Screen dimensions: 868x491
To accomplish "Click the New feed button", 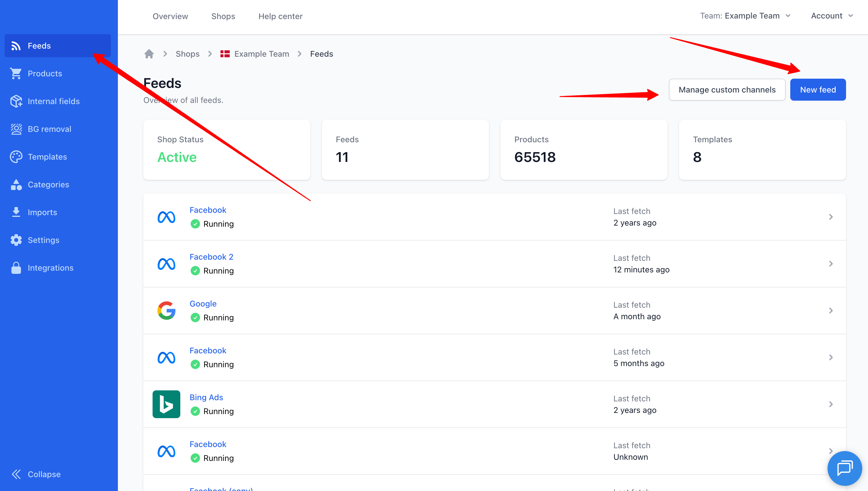I will [x=818, y=90].
